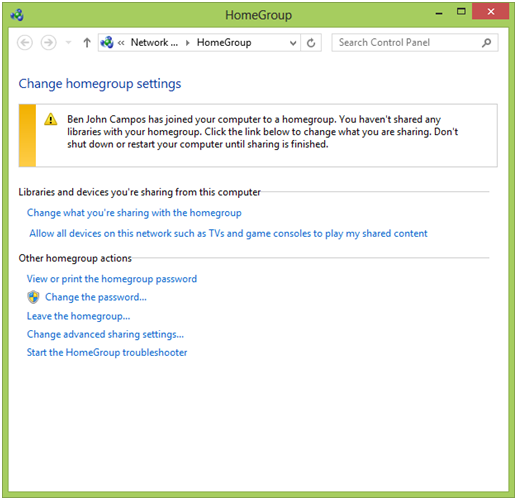Start the HomeGroup troubleshooter
This screenshot has width=517, height=500.
107,352
